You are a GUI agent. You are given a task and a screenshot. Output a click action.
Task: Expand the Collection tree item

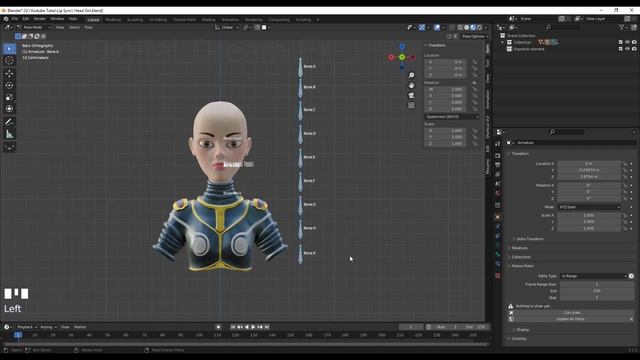click(x=503, y=42)
